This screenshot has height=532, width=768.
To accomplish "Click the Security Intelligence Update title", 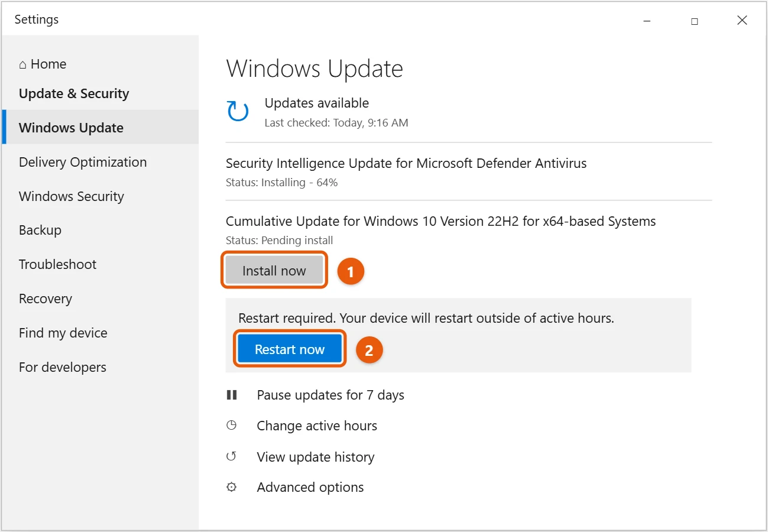I will point(406,163).
